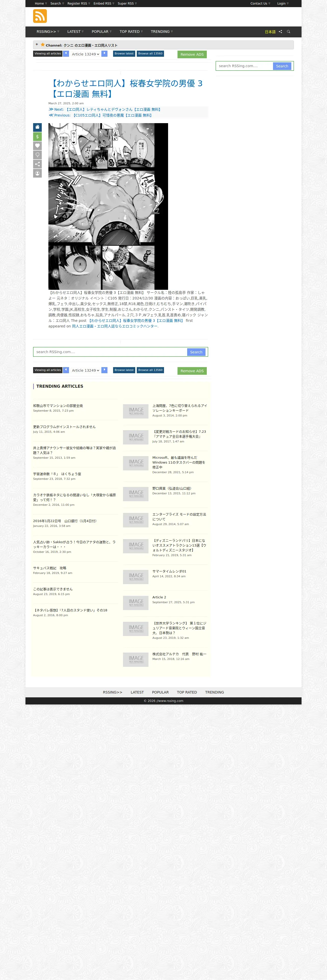Click Browse latest above the article
Viewport: 327px width, 980px height.
(124, 54)
